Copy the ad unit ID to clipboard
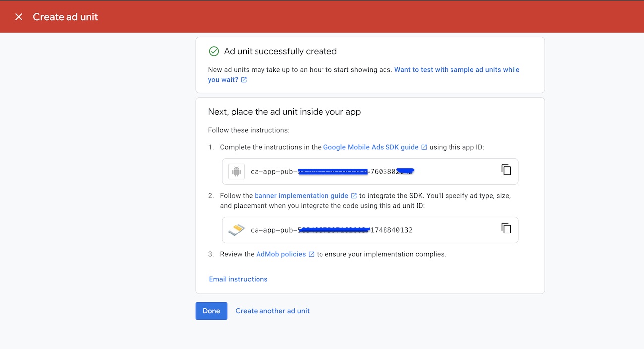644x349 pixels. pyautogui.click(x=506, y=228)
